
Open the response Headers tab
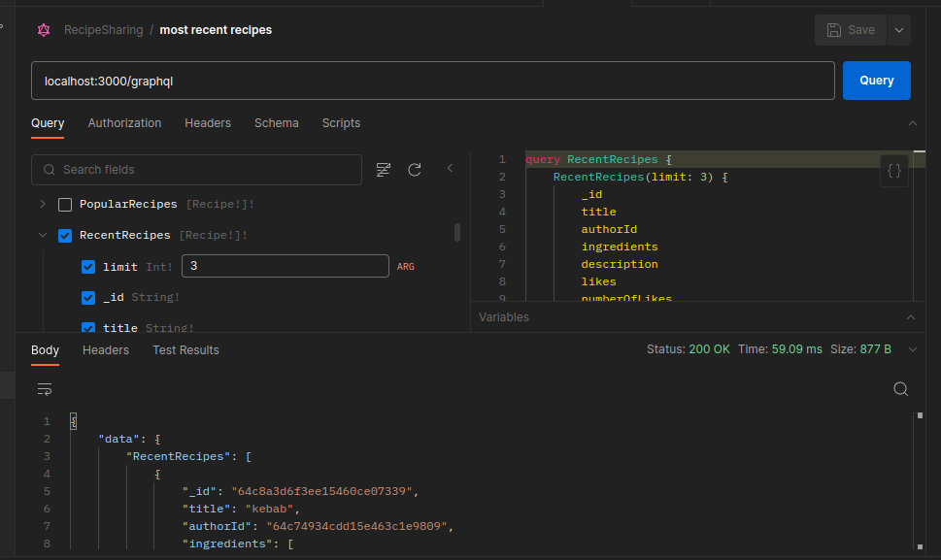[x=106, y=350]
